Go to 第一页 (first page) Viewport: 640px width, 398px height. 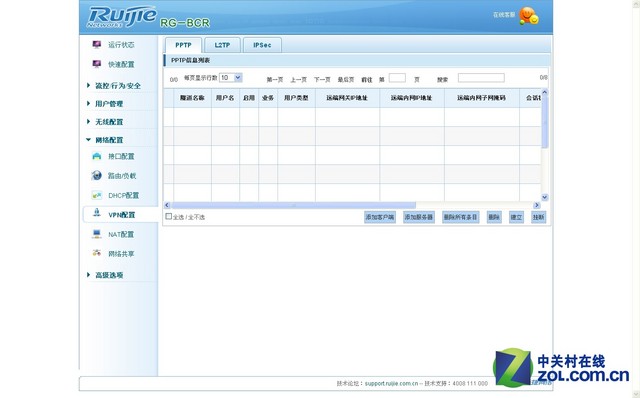[275, 80]
